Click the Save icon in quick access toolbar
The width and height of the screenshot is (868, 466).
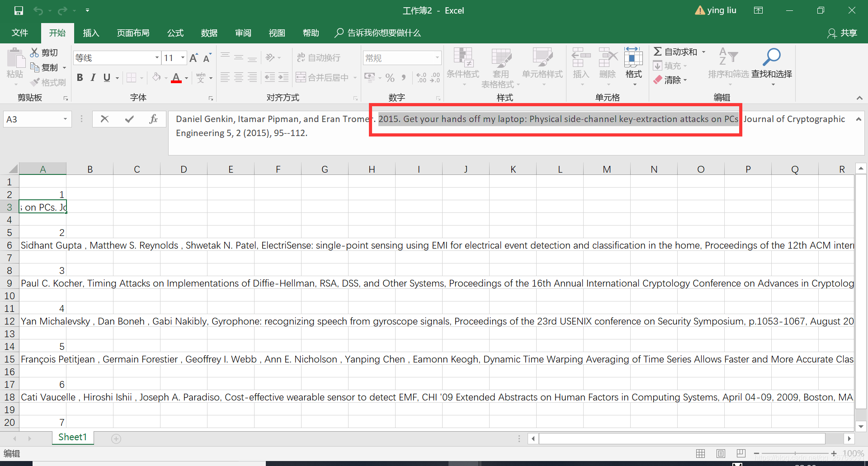pos(19,10)
